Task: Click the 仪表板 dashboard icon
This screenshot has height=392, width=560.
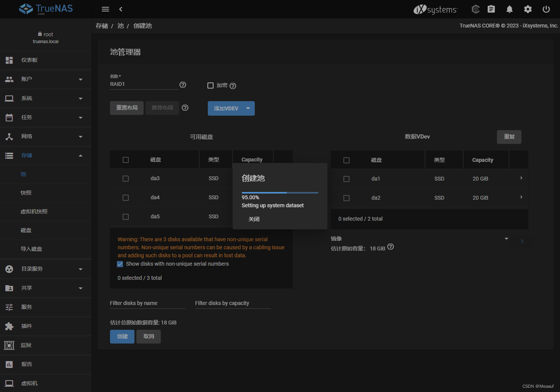Action: [9, 60]
